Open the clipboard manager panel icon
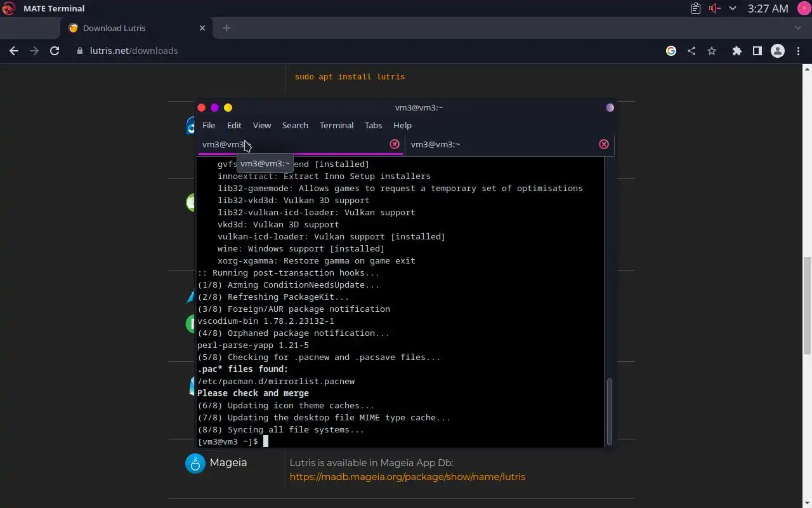Screen dimensions: 812x508 [696, 8]
